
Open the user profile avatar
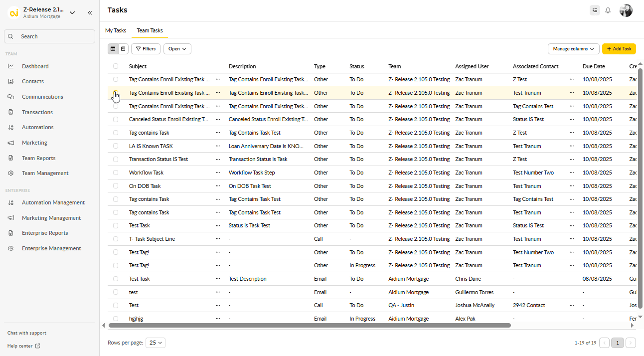pyautogui.click(x=626, y=10)
